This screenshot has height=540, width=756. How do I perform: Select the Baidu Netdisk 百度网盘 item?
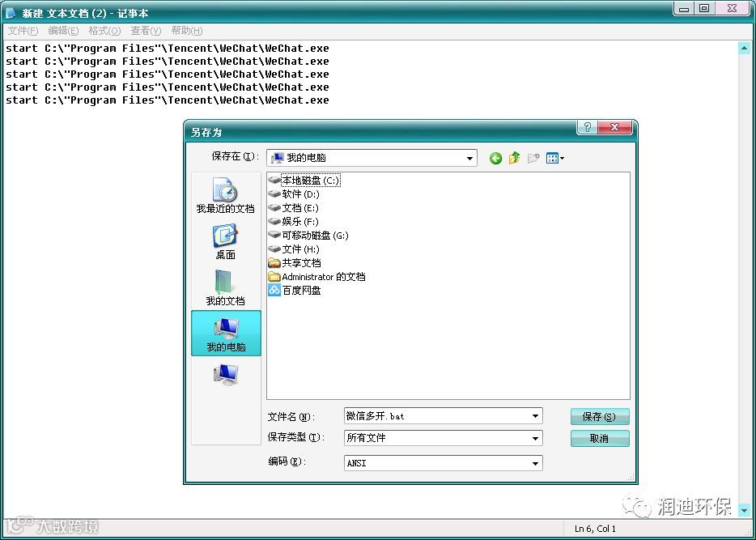tap(295, 291)
